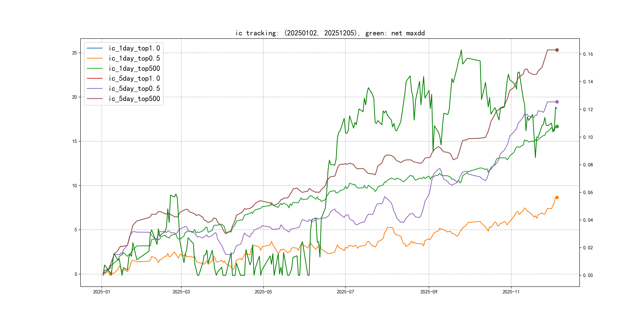Screen dimensions: 644x322
Task: Select the ic_5day_top500 legend label
Action: point(134,99)
